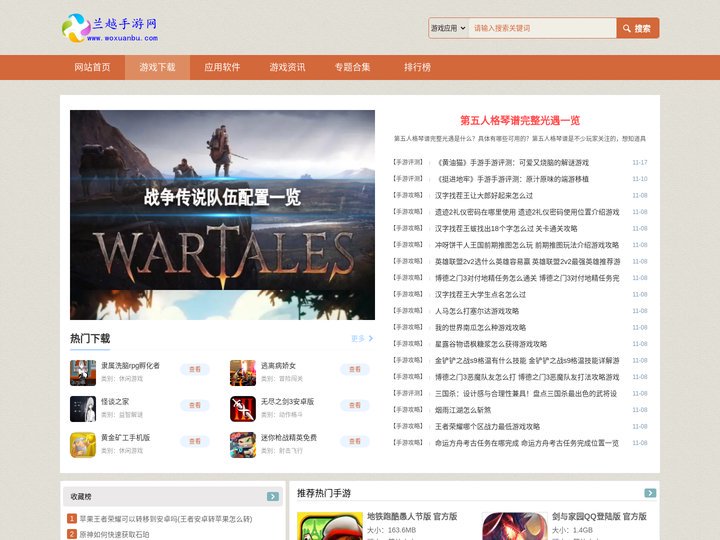The width and height of the screenshot is (720, 540).
Task: Expand the 收藏榜 panel arrow icon
Action: click(x=273, y=497)
